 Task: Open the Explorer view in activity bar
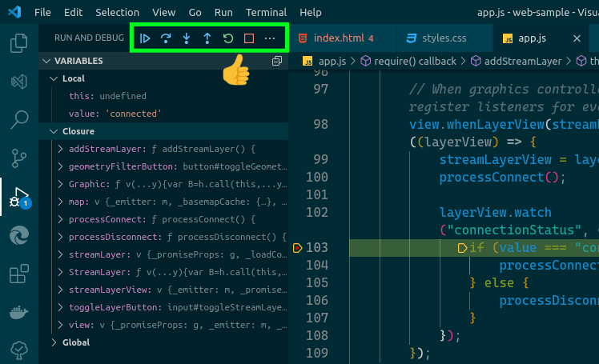(x=19, y=43)
